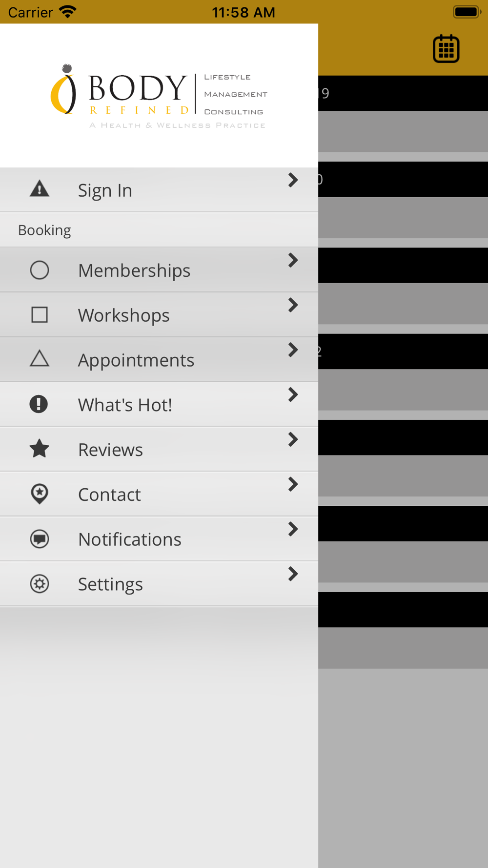
Task: Tap the What's Hot exclamation icon
Action: click(x=39, y=404)
